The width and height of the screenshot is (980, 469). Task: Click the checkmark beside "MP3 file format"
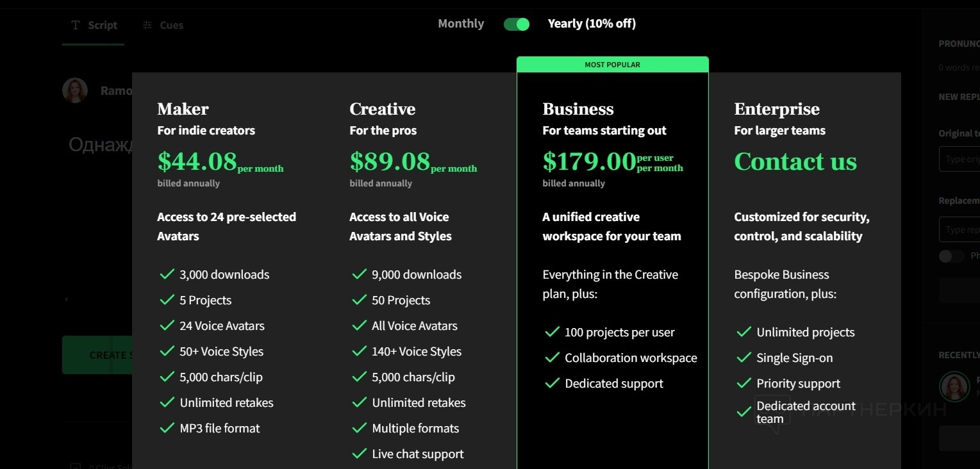167,428
